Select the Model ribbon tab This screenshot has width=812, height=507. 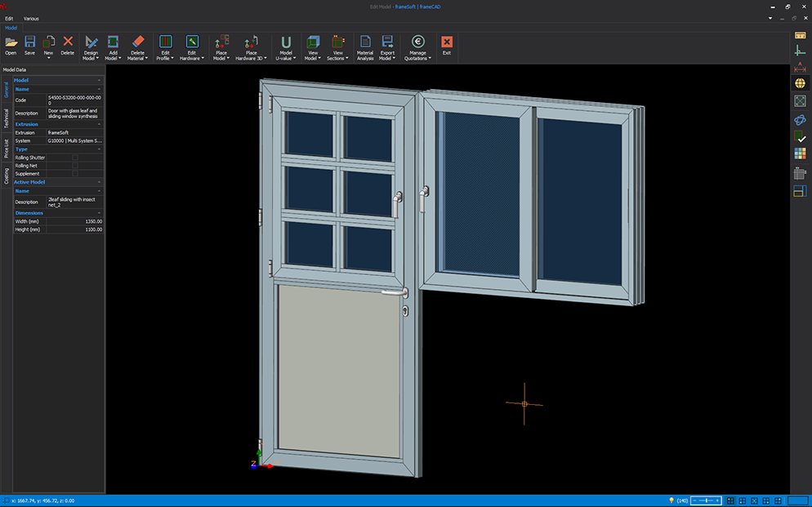click(x=11, y=28)
